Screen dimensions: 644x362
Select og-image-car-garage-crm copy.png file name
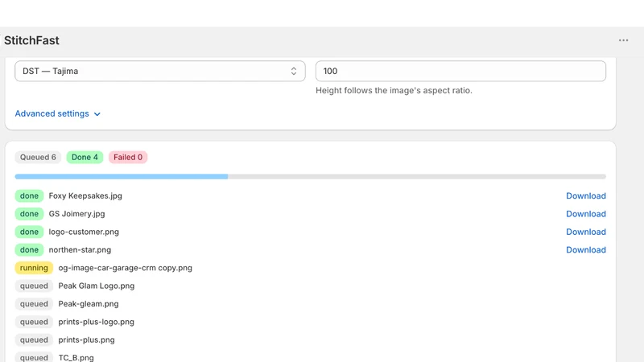click(x=126, y=268)
